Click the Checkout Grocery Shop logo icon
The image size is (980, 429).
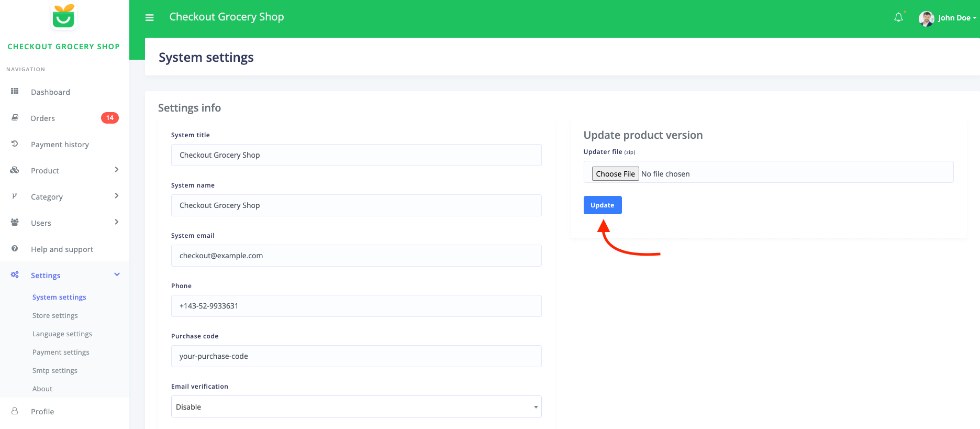(64, 16)
